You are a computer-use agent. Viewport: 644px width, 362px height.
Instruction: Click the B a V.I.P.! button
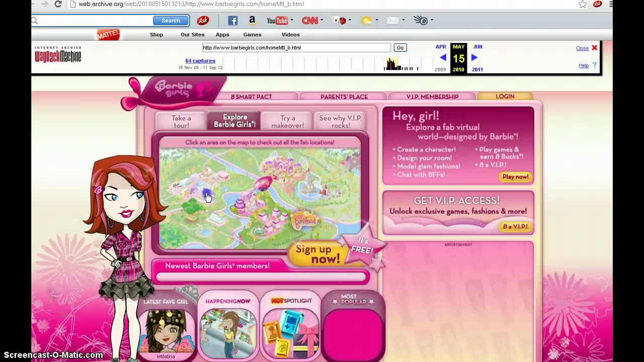[x=515, y=227]
